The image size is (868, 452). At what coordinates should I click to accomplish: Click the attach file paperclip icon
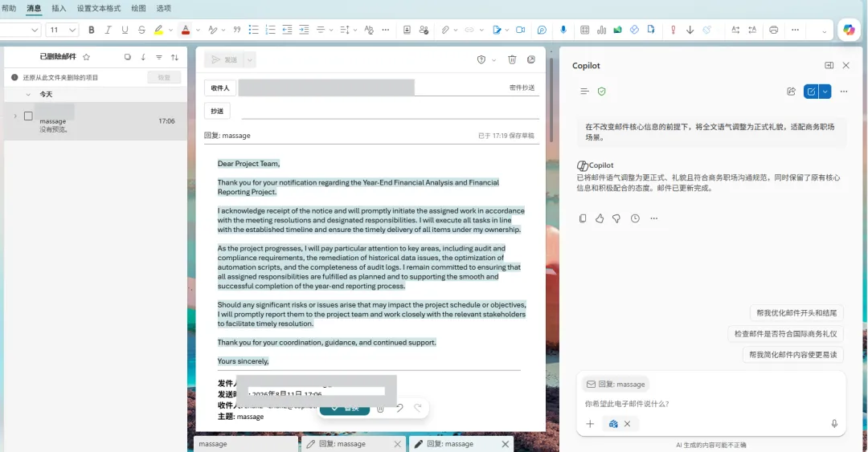point(445,30)
